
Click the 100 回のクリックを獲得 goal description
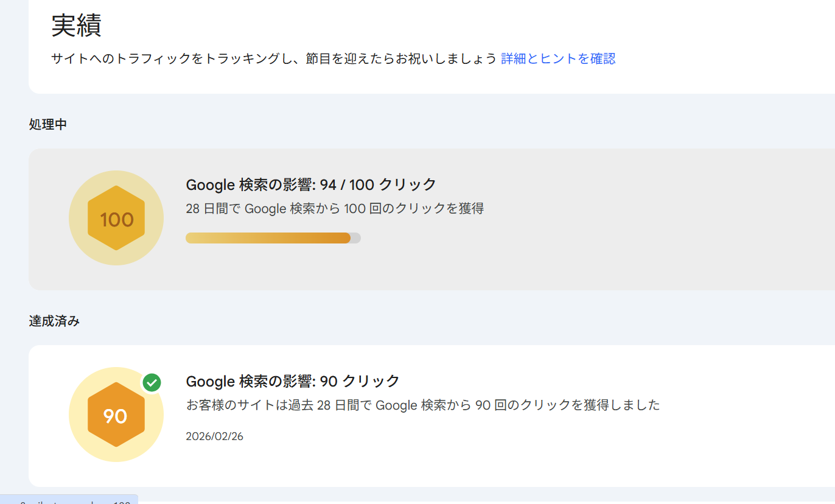point(335,209)
